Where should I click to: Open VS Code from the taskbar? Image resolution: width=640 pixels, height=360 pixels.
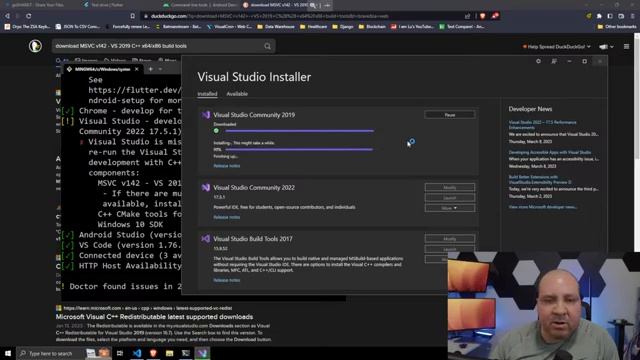coord(137,353)
